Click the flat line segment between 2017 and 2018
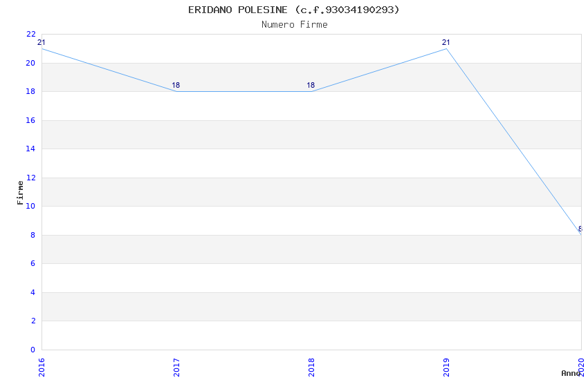The image size is (588, 380). click(x=244, y=91)
